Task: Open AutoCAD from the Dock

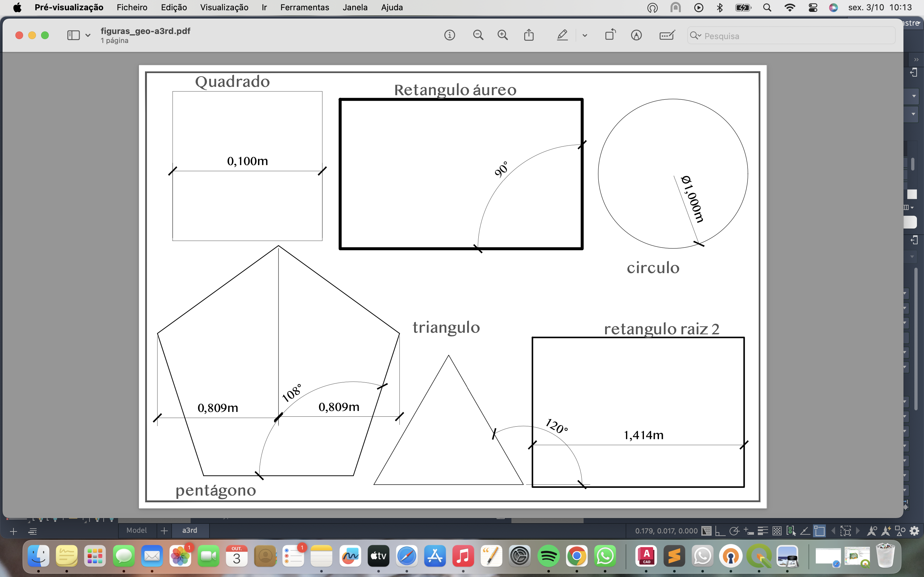Action: [x=646, y=556]
